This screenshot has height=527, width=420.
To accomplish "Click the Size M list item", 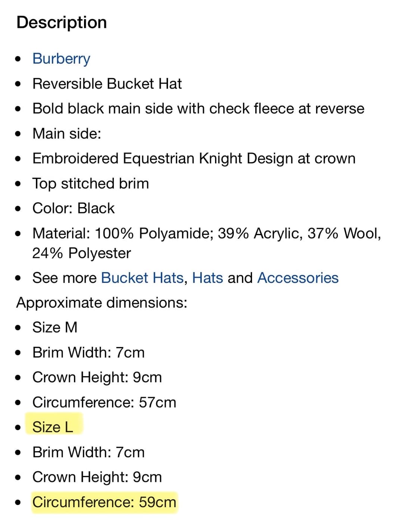I will click(55, 327).
